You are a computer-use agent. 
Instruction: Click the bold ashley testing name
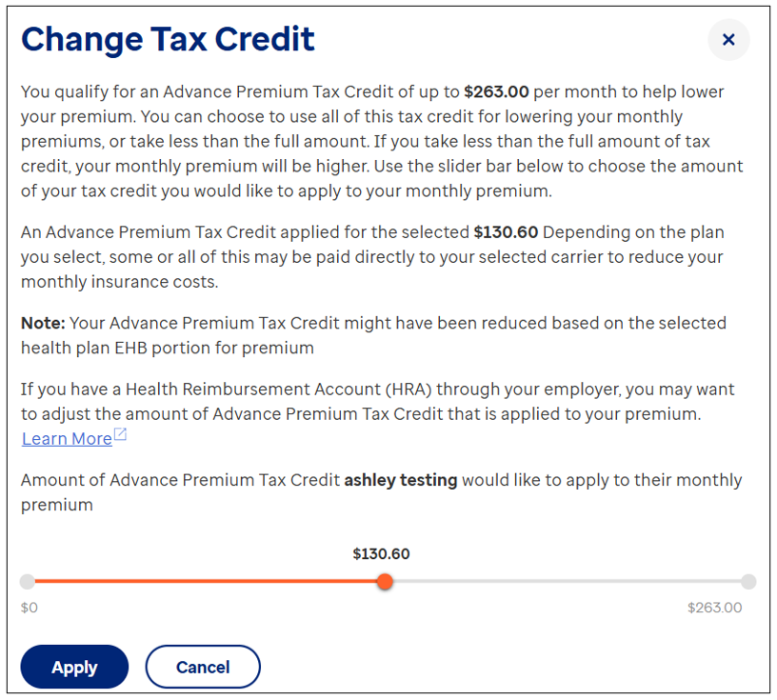[x=400, y=480]
